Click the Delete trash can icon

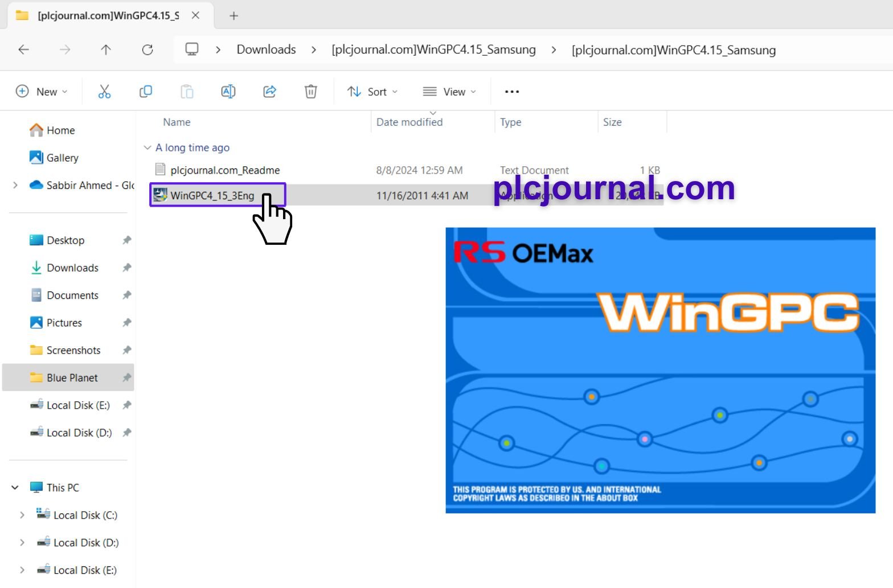pos(310,92)
